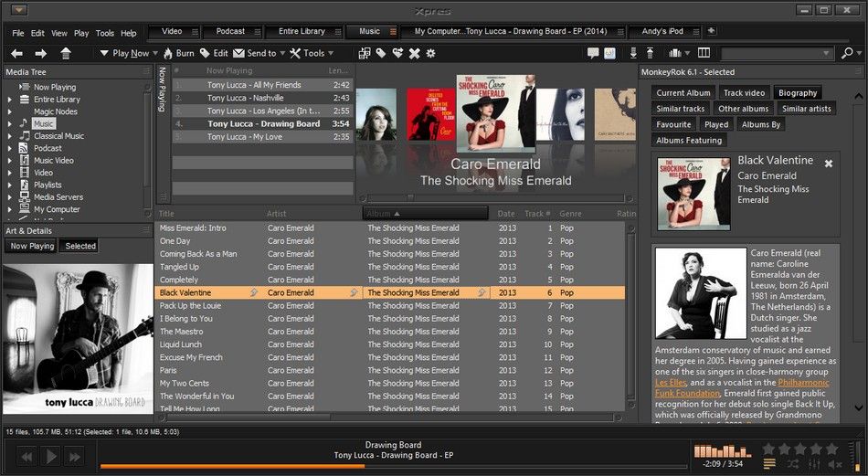Click the Similar artists button
The width and height of the screenshot is (868, 476).
coord(807,109)
